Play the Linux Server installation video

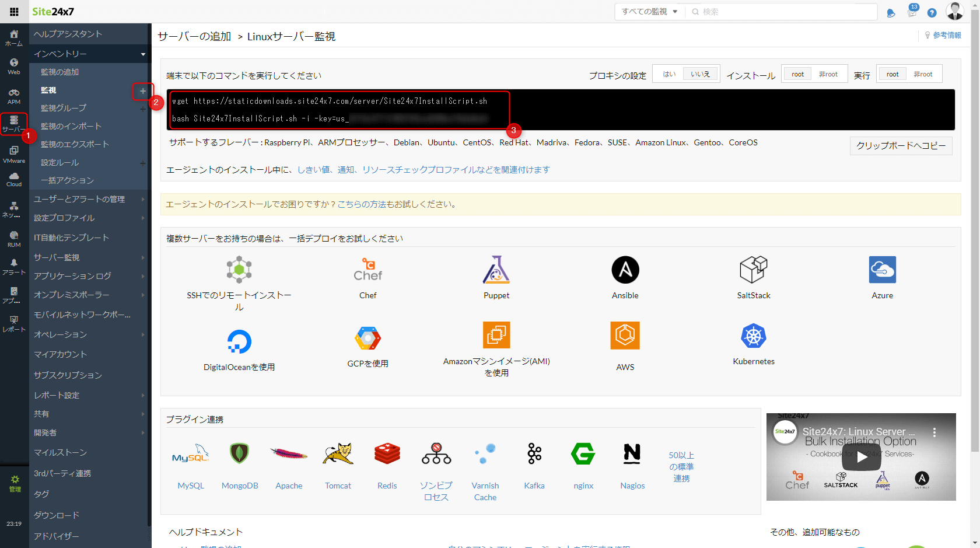click(x=861, y=458)
